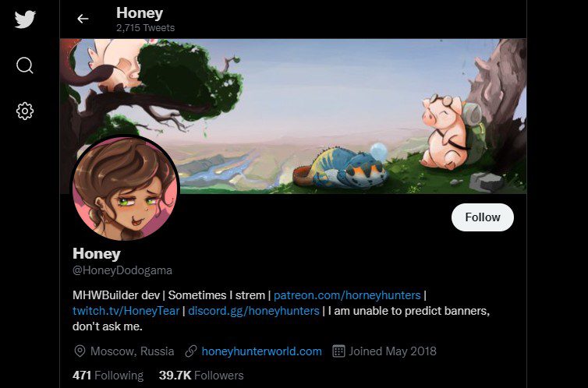The height and width of the screenshot is (388, 588).
Task: Open Honey's profile avatar picture
Action: [125, 189]
